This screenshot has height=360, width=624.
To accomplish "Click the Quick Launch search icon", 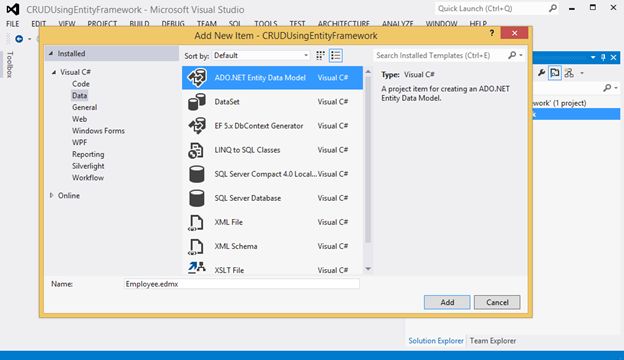I will tap(553, 8).
